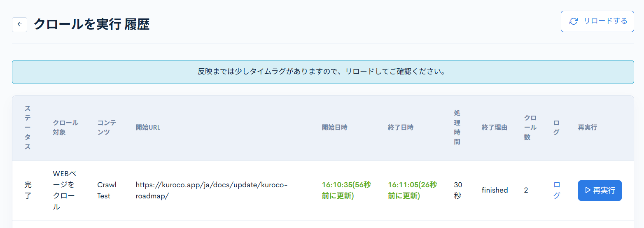
Task: Re-run the crawl with 再実行 button
Action: click(x=600, y=190)
